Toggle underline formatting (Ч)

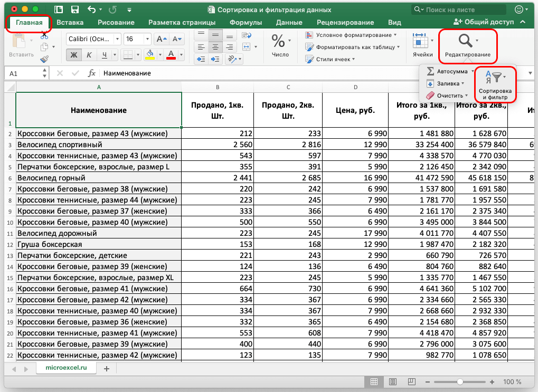105,55
